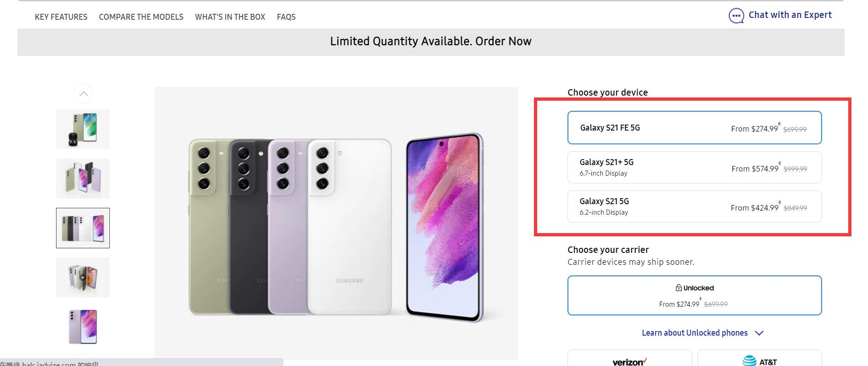Screen dimensions: 868x366
Task: Pick the Galaxy S21 5G 6.2-inch option
Action: click(x=694, y=206)
